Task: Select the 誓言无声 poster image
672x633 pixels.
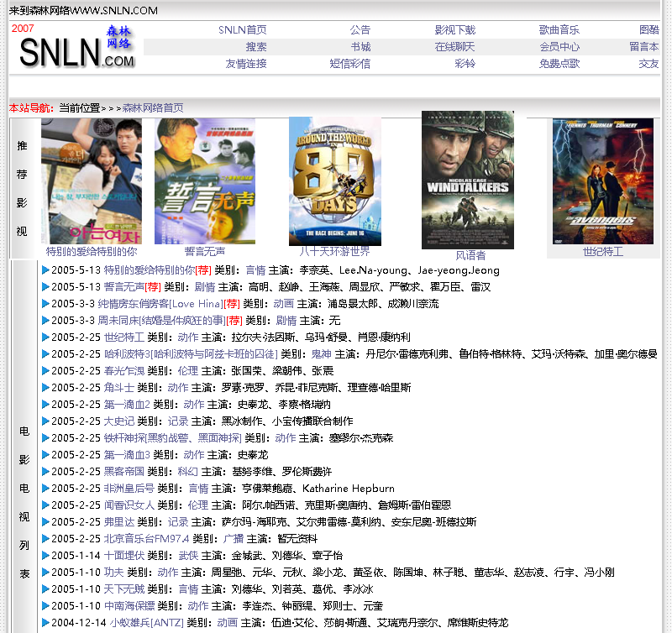Action: (204, 180)
